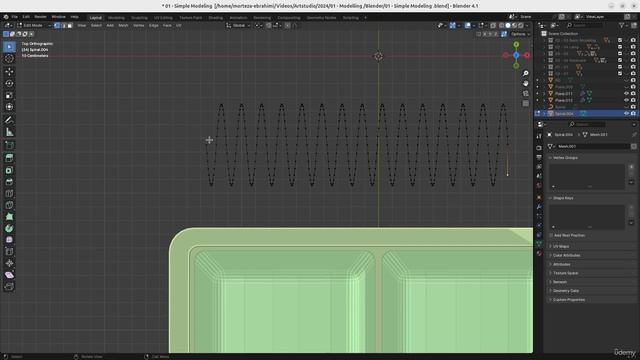Viewport: 640px width, 360px height.
Task: Toggle exclude checkbox of first collection row
Action: (620, 40)
